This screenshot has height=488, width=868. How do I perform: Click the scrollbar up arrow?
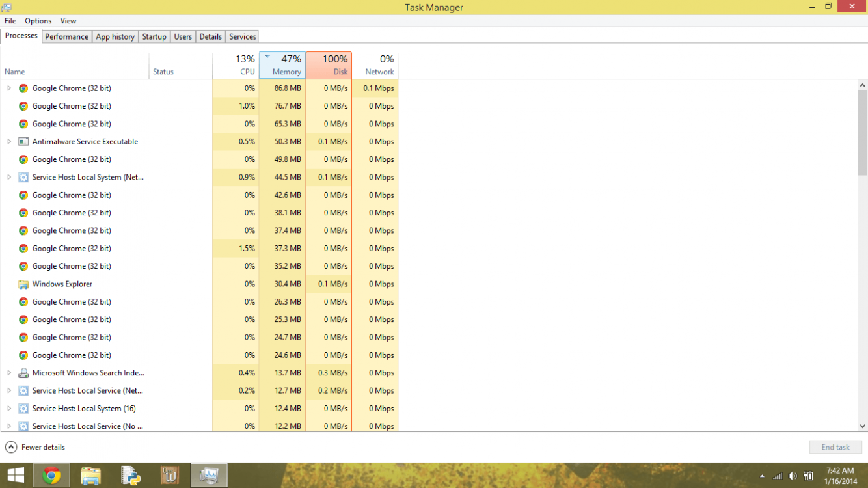pyautogui.click(x=863, y=85)
